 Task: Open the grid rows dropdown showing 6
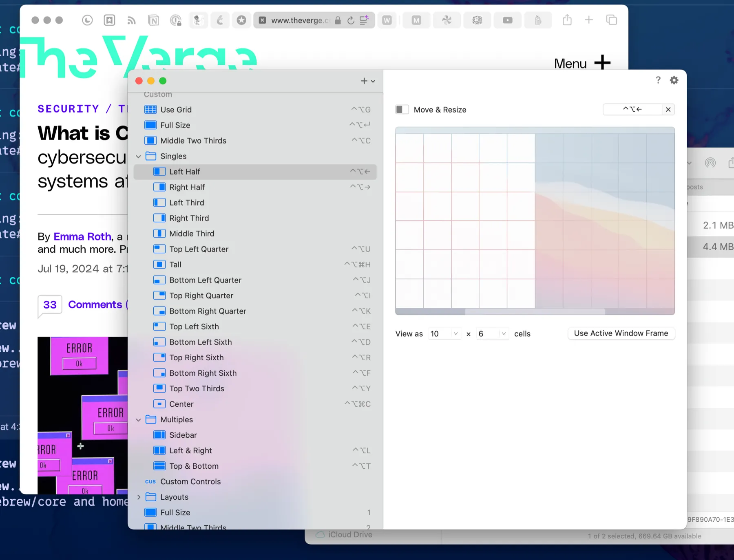click(x=493, y=334)
